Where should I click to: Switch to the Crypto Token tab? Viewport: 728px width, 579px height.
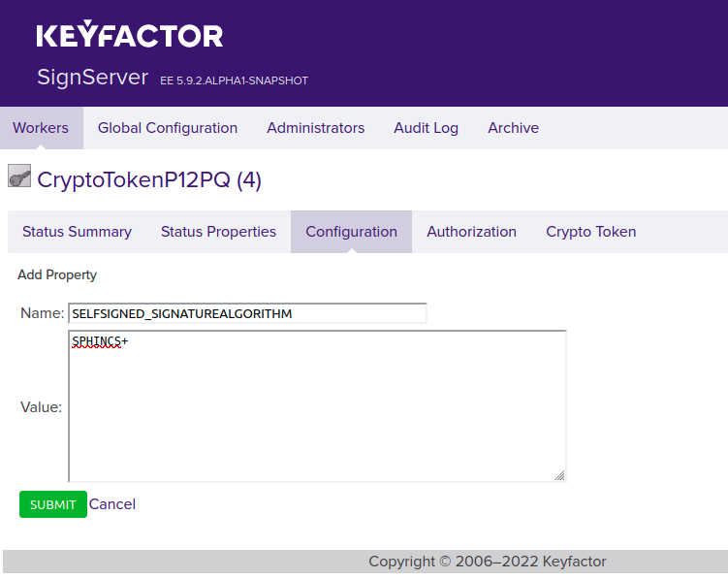tap(590, 232)
